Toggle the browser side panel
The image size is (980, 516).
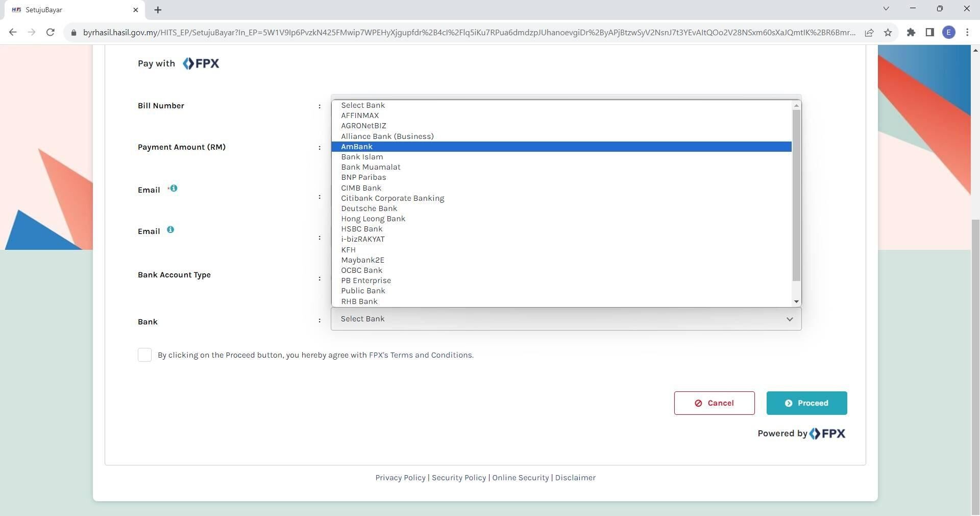(929, 32)
